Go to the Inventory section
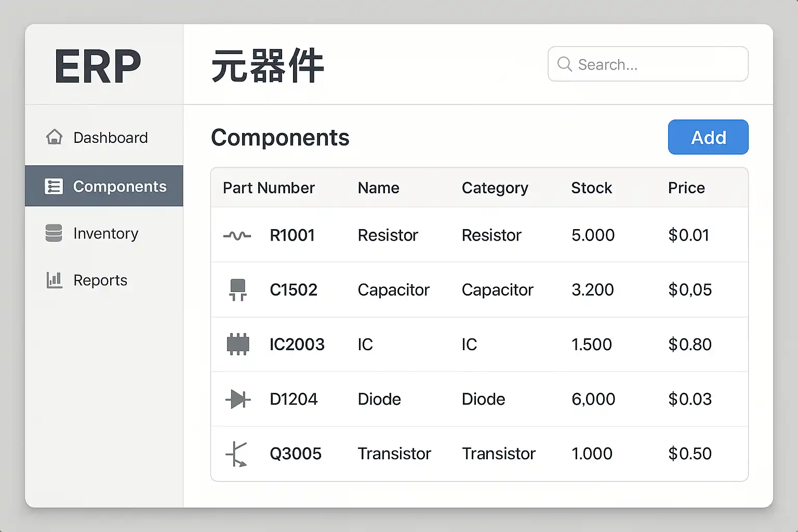The width and height of the screenshot is (798, 532). pyautogui.click(x=105, y=233)
